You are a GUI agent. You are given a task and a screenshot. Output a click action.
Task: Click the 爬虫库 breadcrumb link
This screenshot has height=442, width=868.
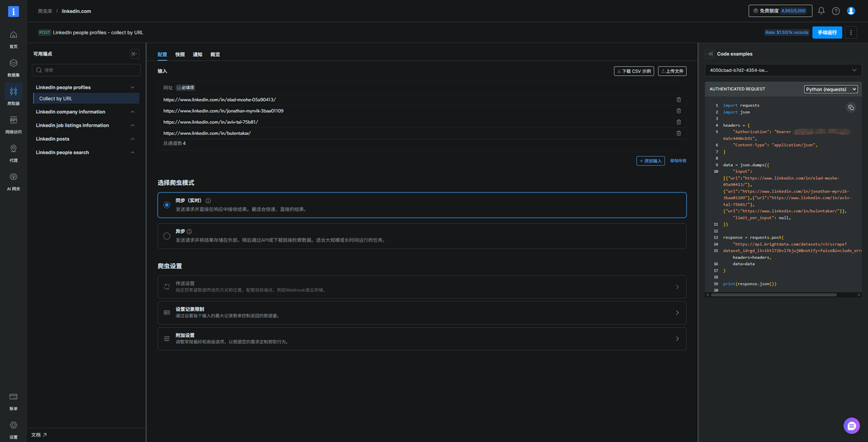click(x=45, y=11)
